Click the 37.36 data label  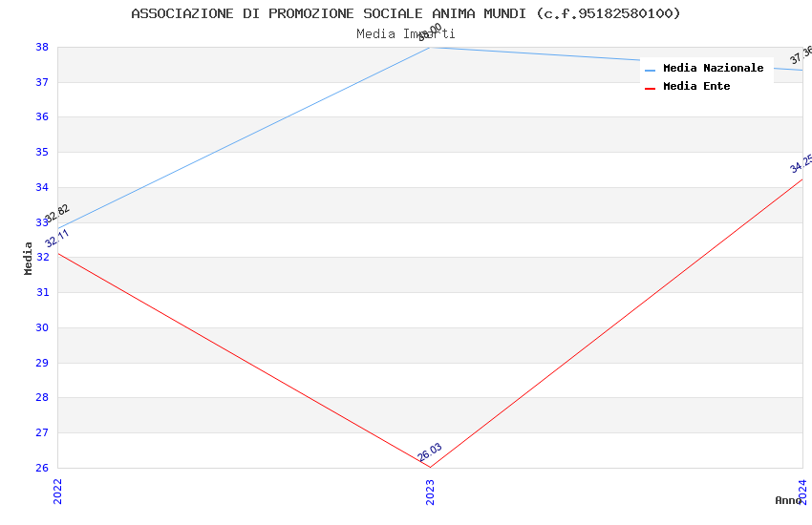pyautogui.click(x=801, y=54)
